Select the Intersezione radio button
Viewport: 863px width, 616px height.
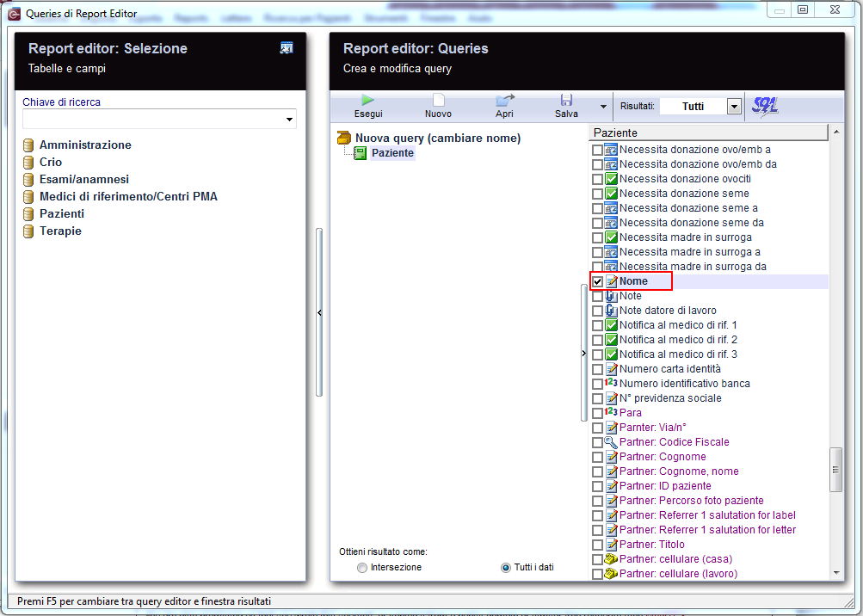(x=361, y=568)
